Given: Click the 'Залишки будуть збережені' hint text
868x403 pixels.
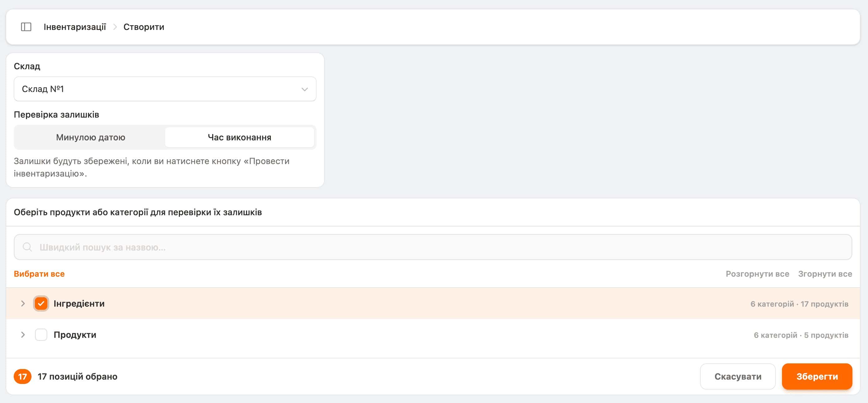Looking at the screenshot, I should pos(152,167).
